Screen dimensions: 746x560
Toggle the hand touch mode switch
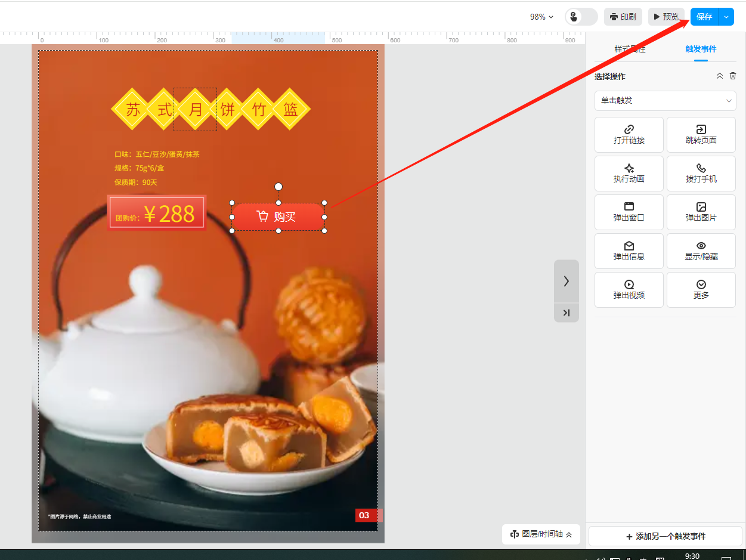(x=580, y=17)
